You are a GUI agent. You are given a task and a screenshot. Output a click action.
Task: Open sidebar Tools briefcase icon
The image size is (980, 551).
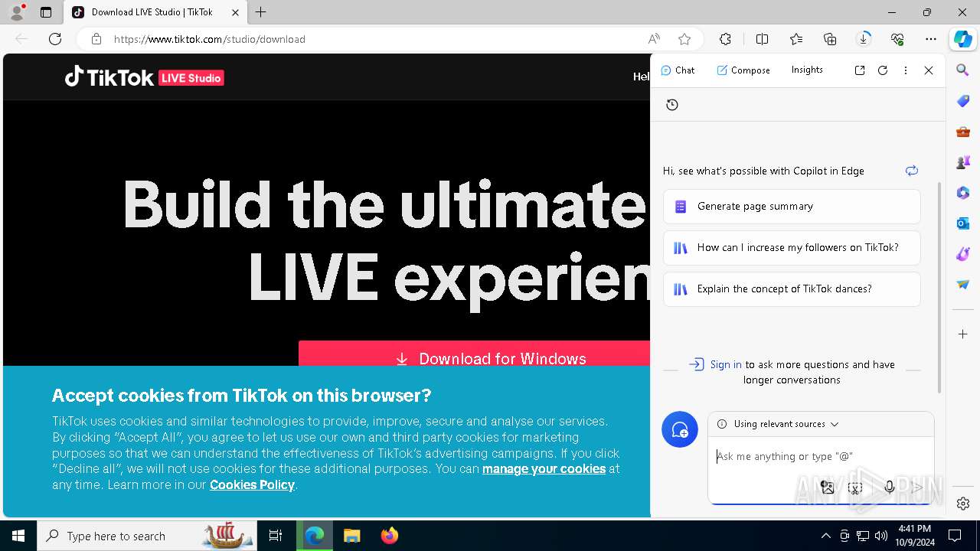963,132
